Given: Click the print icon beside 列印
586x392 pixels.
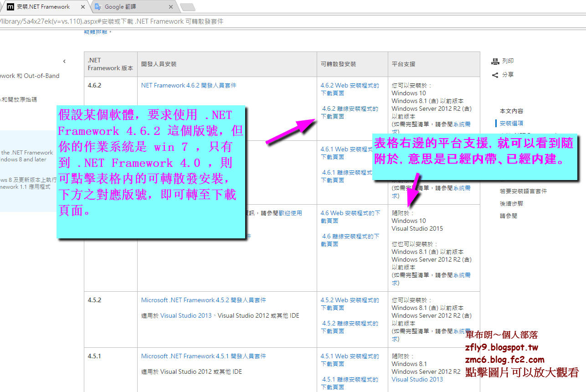Looking at the screenshot, I should [495, 62].
